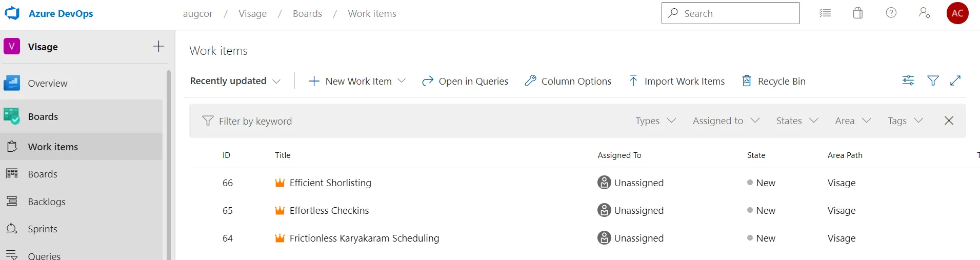Click the Recycle Bin button
Image resolution: width=980 pixels, height=260 pixels.
click(774, 81)
